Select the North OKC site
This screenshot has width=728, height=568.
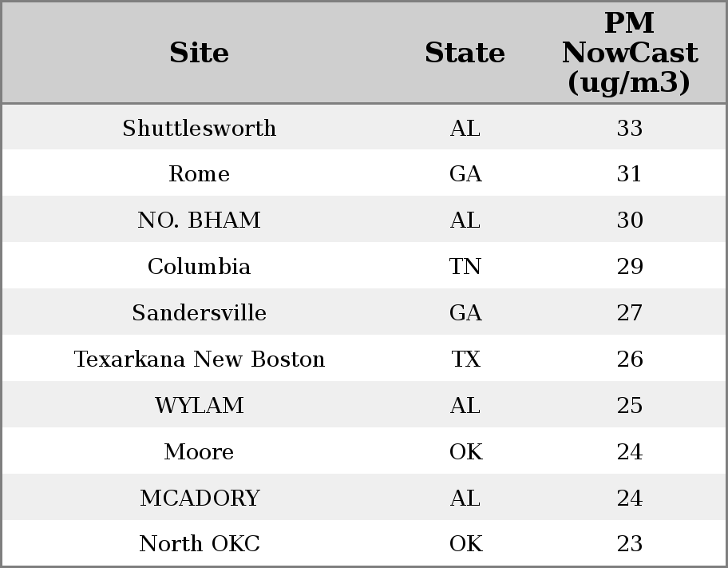[x=199, y=544]
